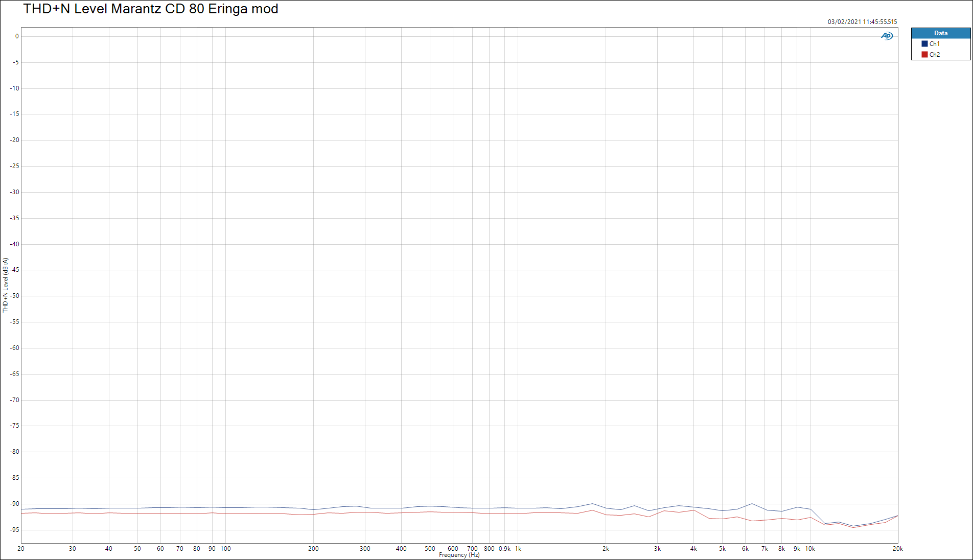Click the 03/02/2021 timestamp text
Viewport: 973px width, 560px height.
[x=862, y=22]
